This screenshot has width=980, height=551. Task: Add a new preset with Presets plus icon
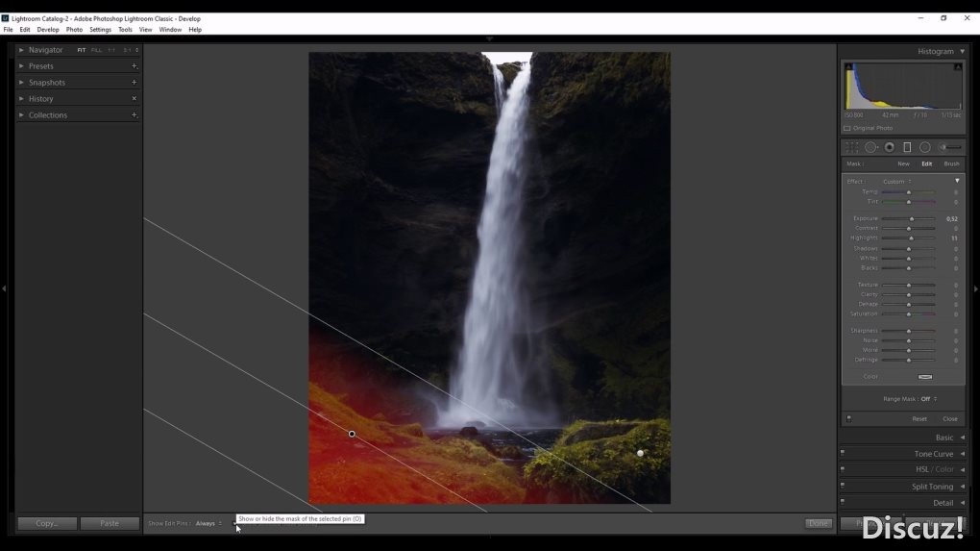[134, 66]
